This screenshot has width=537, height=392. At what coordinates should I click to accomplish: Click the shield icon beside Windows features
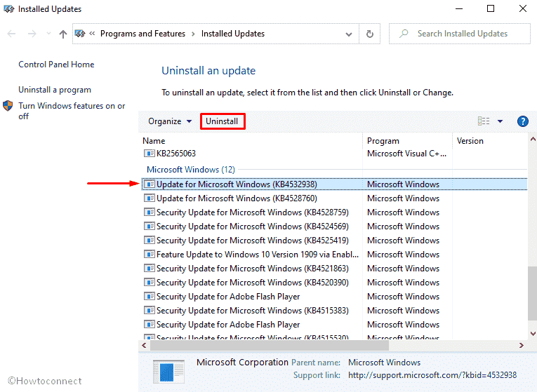point(8,106)
